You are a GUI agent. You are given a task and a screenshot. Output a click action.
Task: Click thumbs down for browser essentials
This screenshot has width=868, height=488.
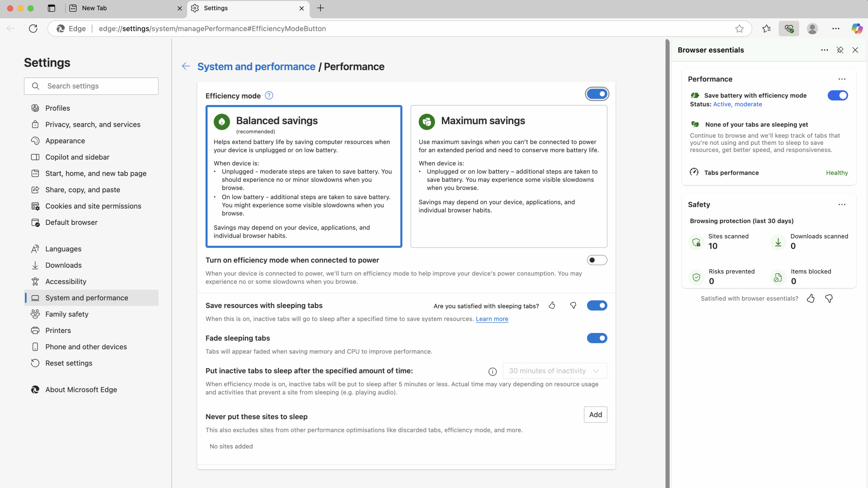point(829,298)
